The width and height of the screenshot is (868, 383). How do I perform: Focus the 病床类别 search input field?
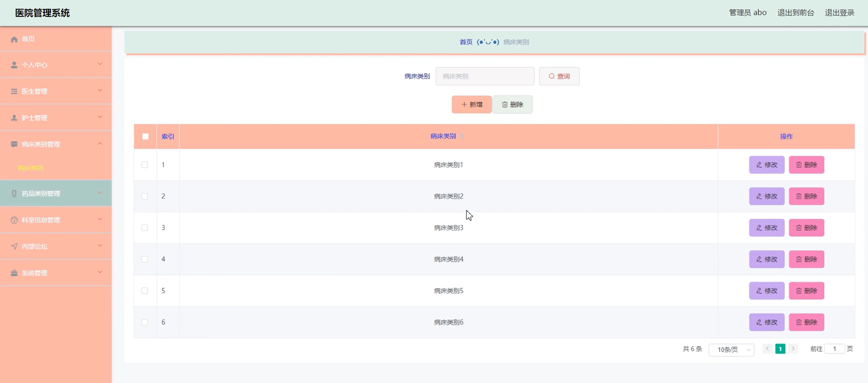click(x=485, y=77)
